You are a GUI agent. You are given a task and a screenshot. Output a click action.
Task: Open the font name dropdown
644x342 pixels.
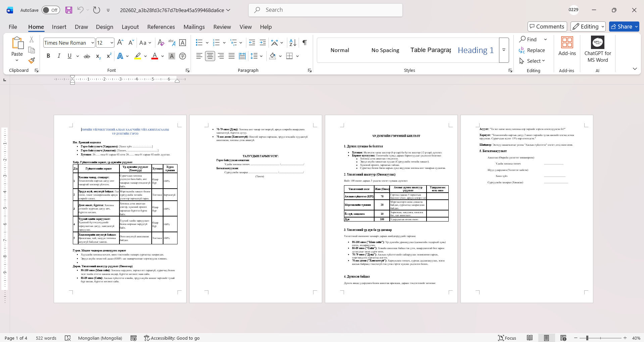(x=93, y=43)
